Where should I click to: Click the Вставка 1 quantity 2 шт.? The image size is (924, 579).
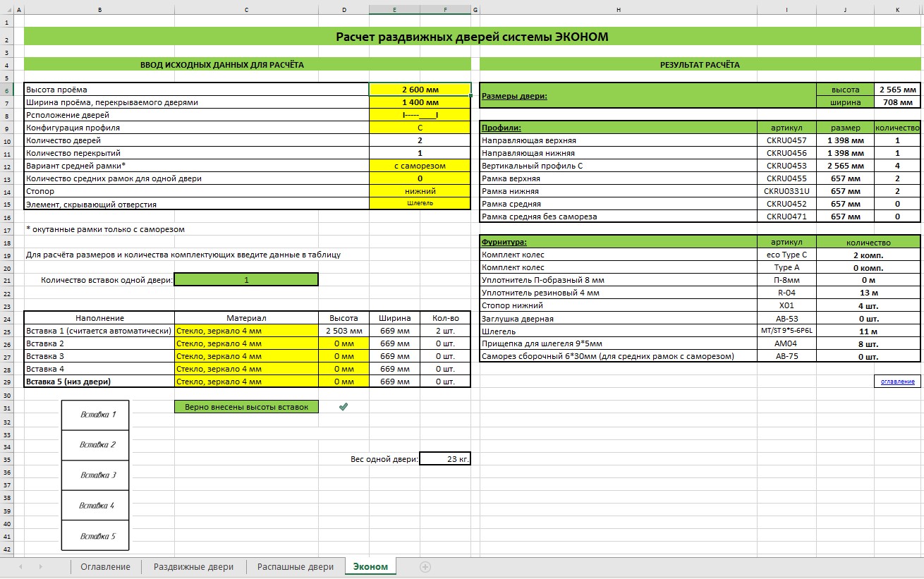tap(444, 331)
